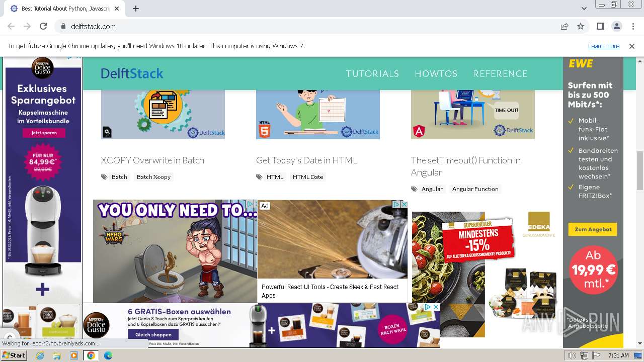Click the tag icon beside HTML

click(259, 177)
